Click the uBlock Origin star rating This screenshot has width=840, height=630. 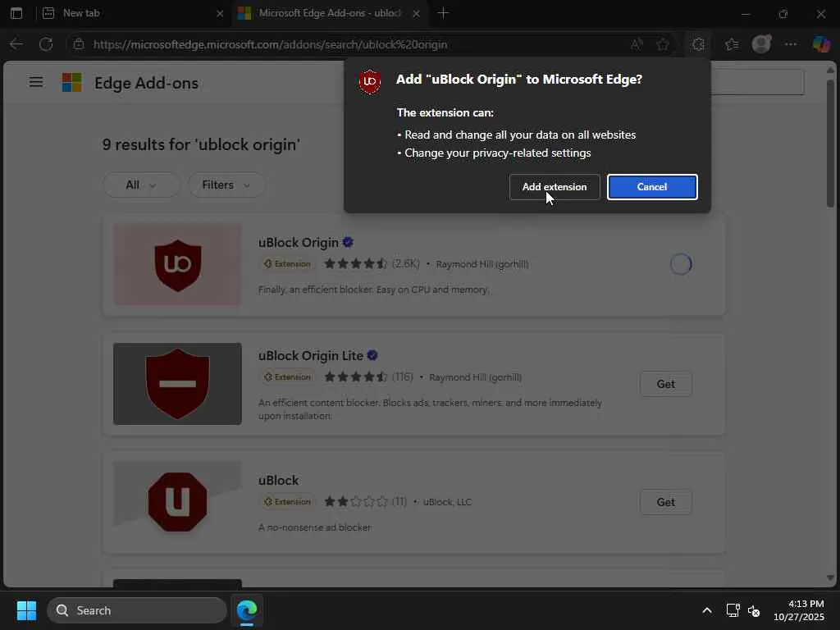[x=356, y=263]
